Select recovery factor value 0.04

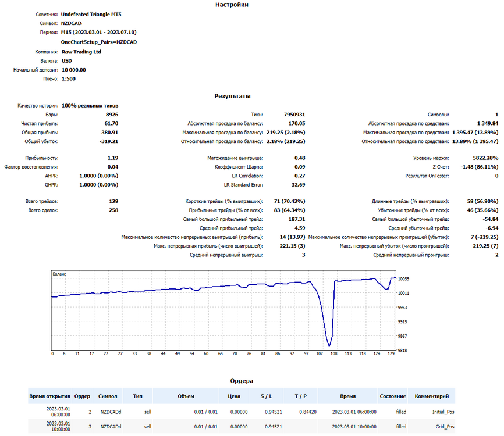tap(113, 167)
